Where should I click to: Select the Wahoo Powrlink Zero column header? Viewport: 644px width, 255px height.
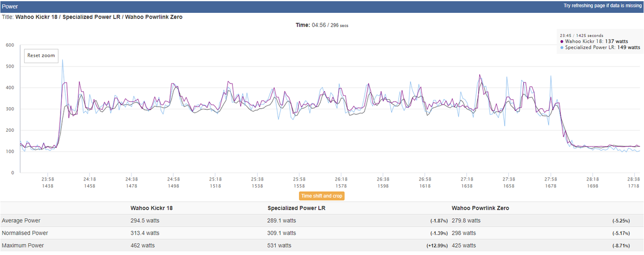click(481, 208)
